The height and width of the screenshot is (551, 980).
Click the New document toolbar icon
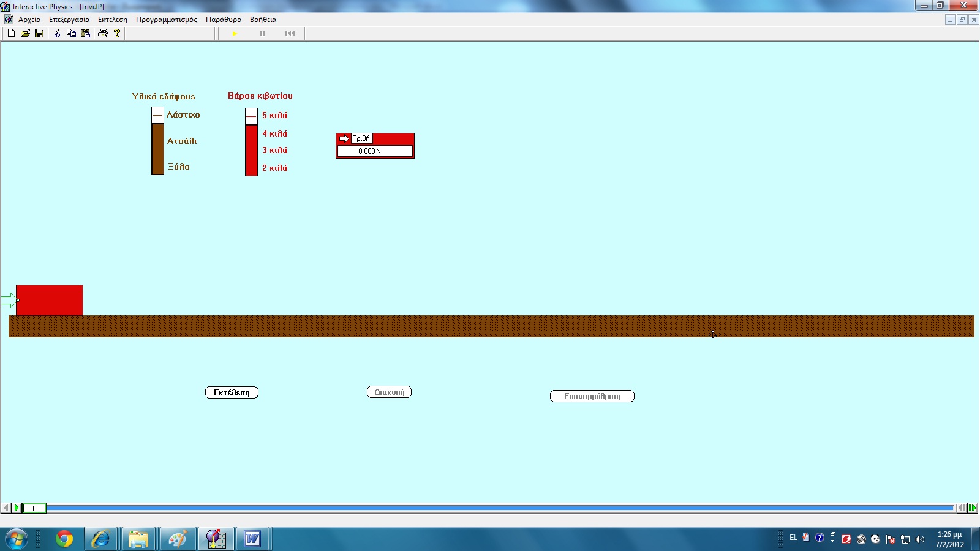11,33
